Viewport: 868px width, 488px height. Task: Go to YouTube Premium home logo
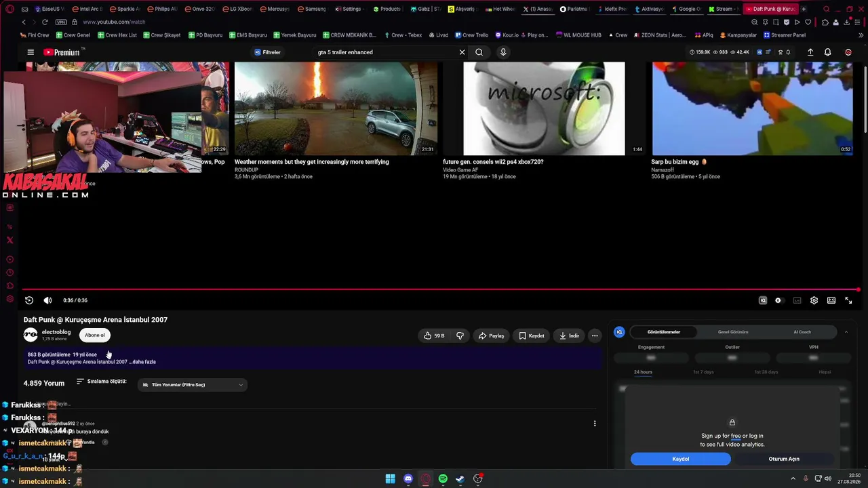pos(62,52)
